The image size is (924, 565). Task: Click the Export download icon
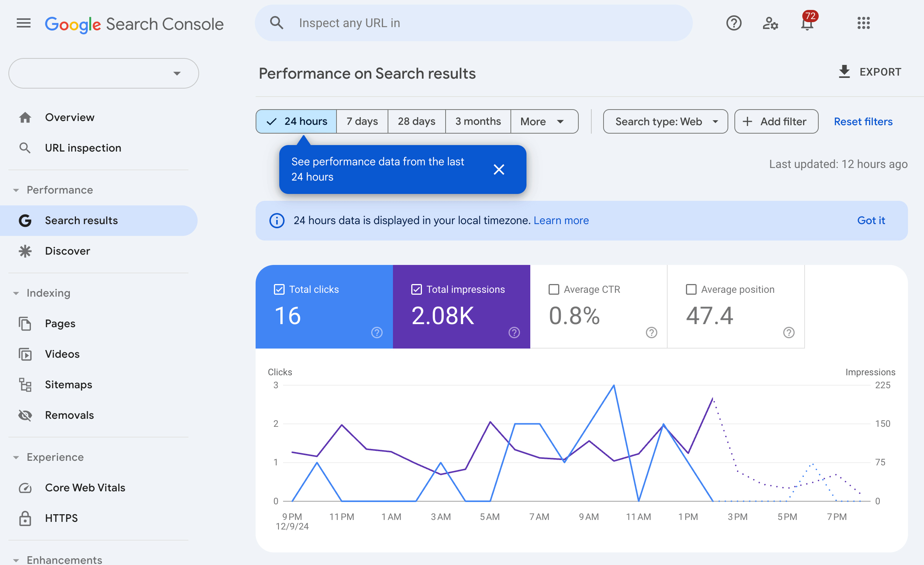pos(844,72)
